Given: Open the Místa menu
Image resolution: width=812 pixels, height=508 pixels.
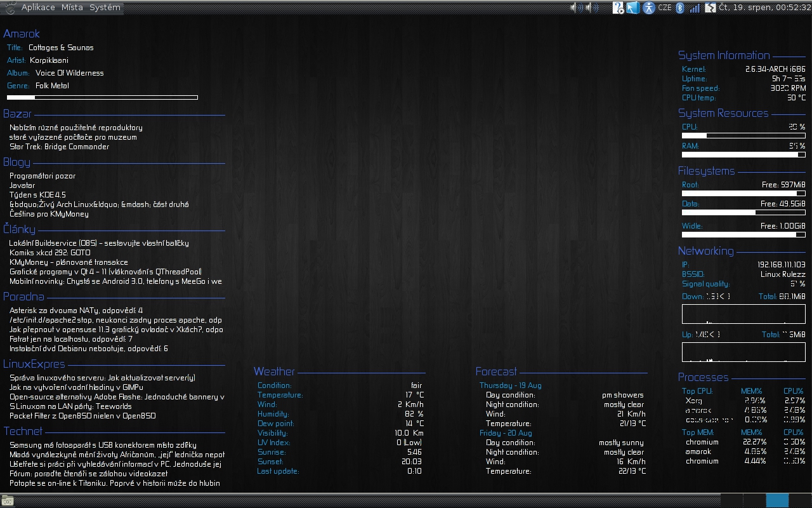Looking at the screenshot, I should coord(72,8).
